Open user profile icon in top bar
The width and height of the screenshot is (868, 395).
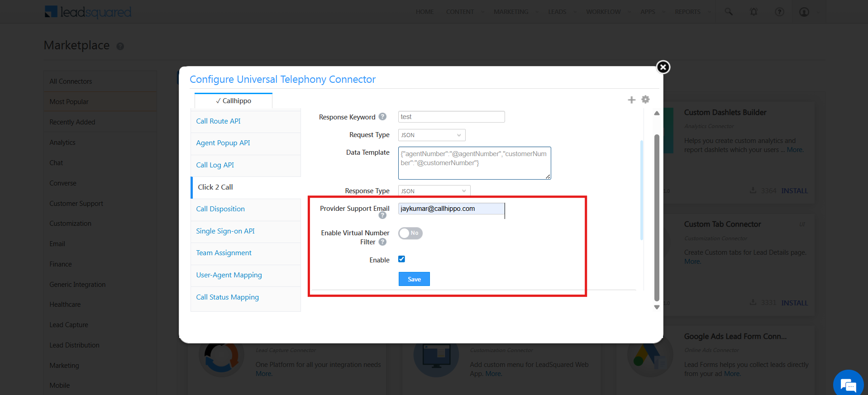coord(804,12)
